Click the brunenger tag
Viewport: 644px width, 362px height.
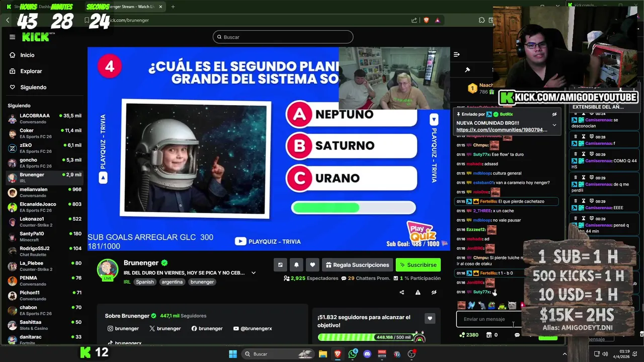coord(202,282)
